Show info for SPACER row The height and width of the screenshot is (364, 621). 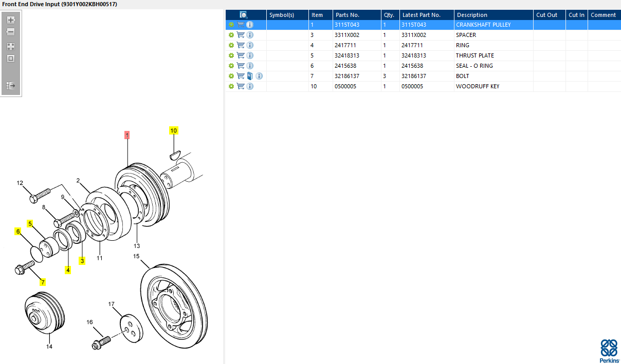[x=250, y=35]
